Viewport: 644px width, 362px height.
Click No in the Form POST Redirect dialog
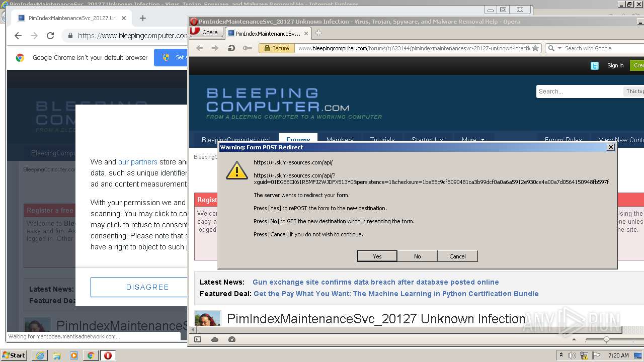pyautogui.click(x=417, y=256)
